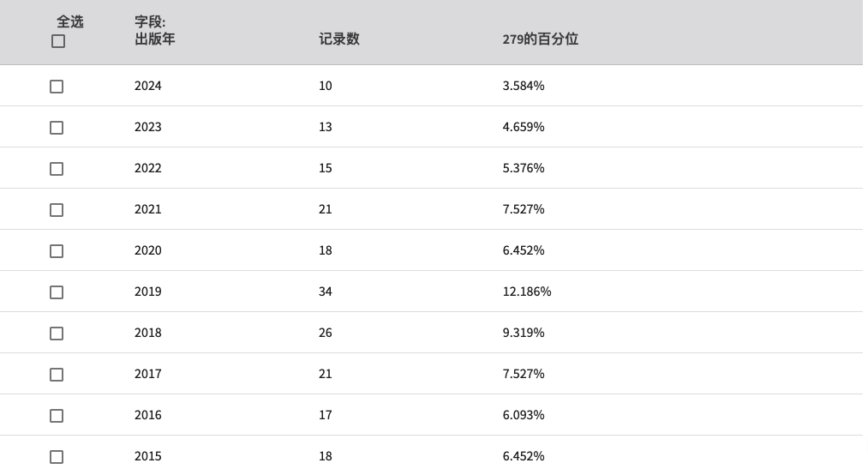Click the 3.584% percentage for 2024
The height and width of the screenshot is (475, 868).
click(x=524, y=86)
